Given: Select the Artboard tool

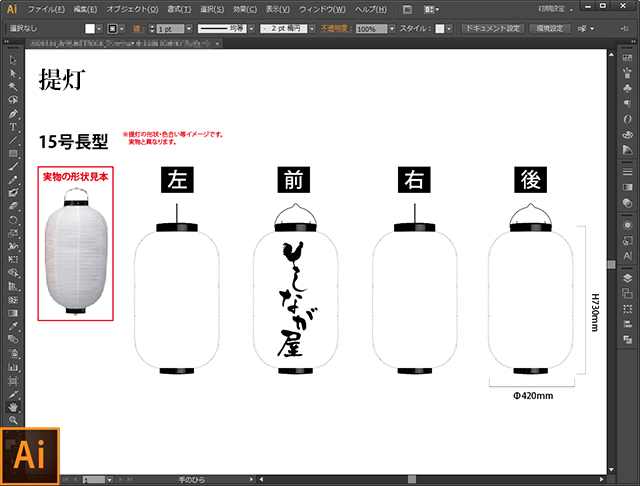Looking at the screenshot, I should click(x=13, y=381).
